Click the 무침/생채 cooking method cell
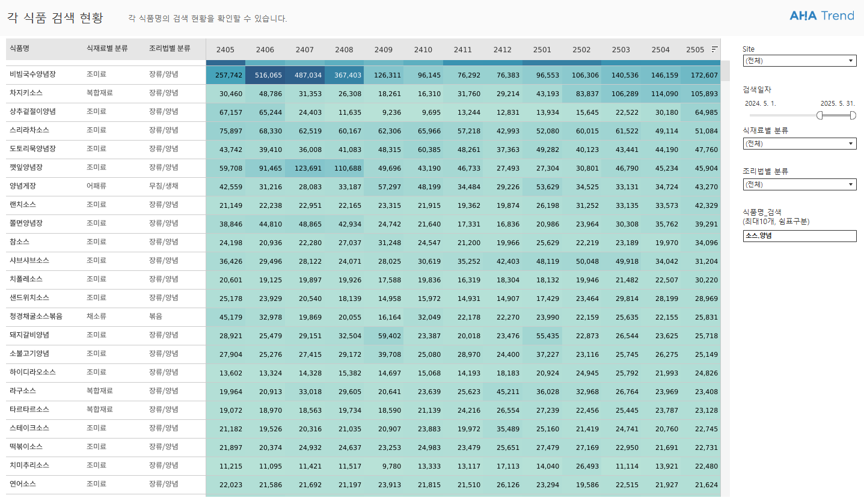864x504 pixels. (x=164, y=186)
